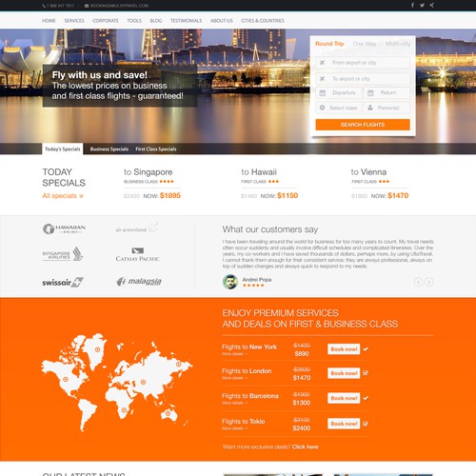
Task: Expand More details under London
Action: tap(235, 378)
